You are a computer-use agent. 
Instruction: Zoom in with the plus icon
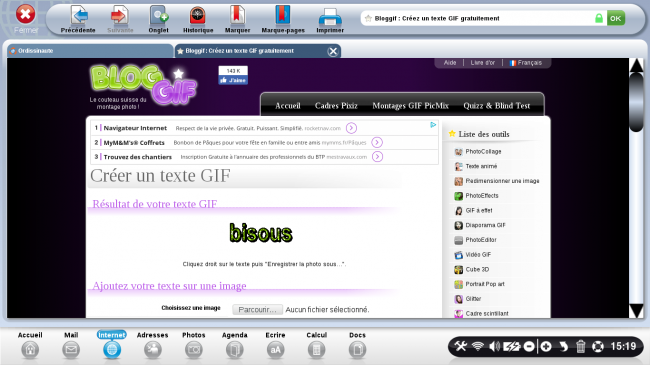click(546, 346)
